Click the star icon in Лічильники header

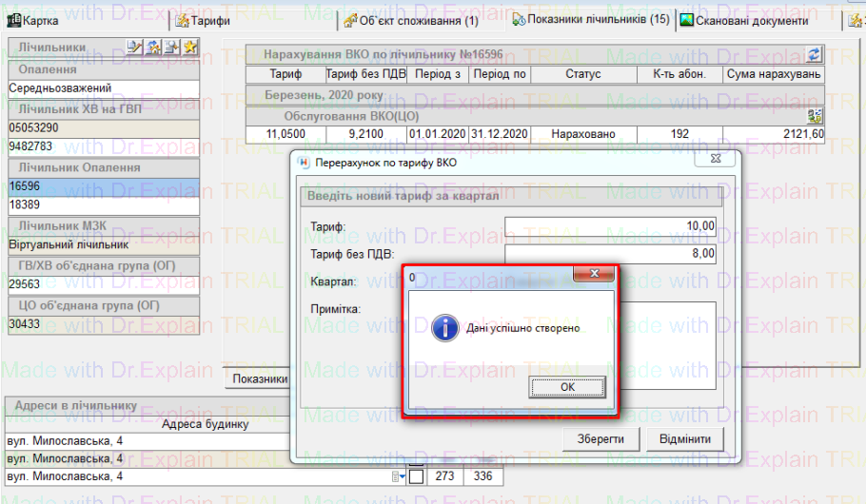click(190, 47)
